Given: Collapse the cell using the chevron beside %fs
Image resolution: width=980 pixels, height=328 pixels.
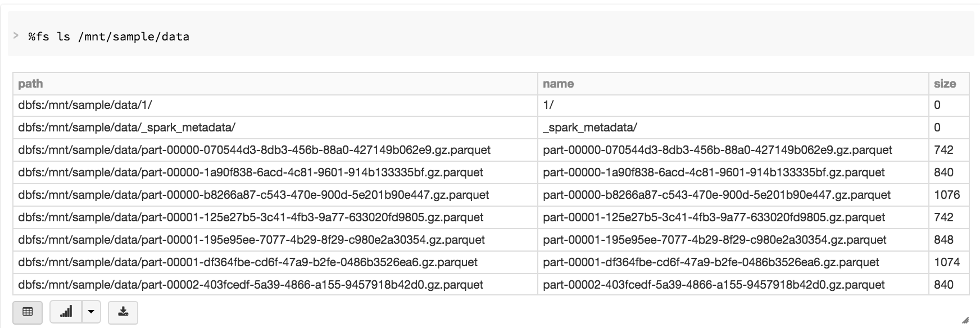Looking at the screenshot, I should pyautogui.click(x=16, y=35).
